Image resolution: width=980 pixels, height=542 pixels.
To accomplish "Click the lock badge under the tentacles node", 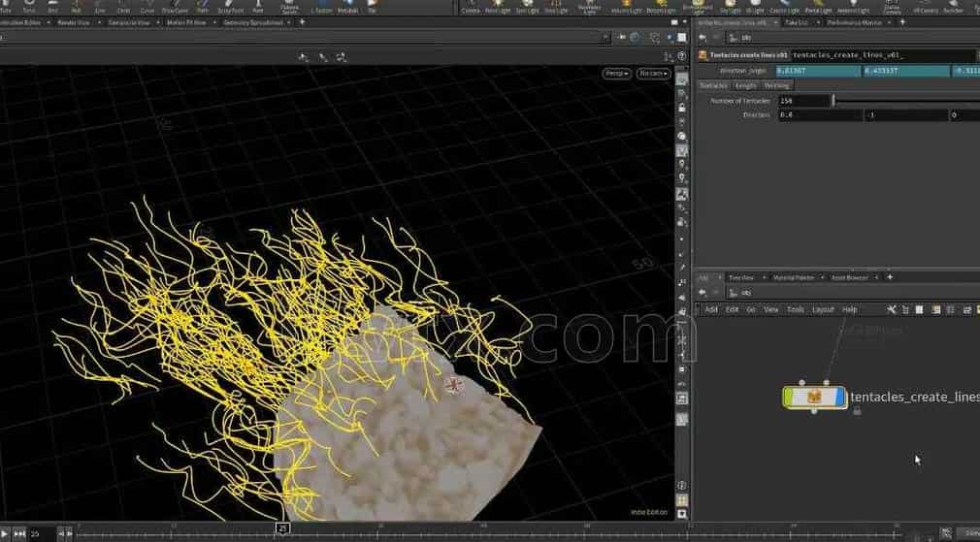I will click(x=857, y=411).
